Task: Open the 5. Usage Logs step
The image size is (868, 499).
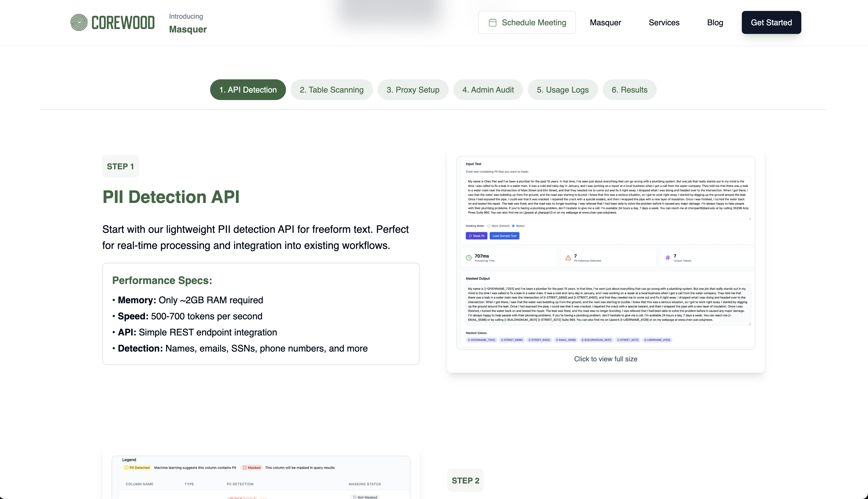Action: click(562, 89)
